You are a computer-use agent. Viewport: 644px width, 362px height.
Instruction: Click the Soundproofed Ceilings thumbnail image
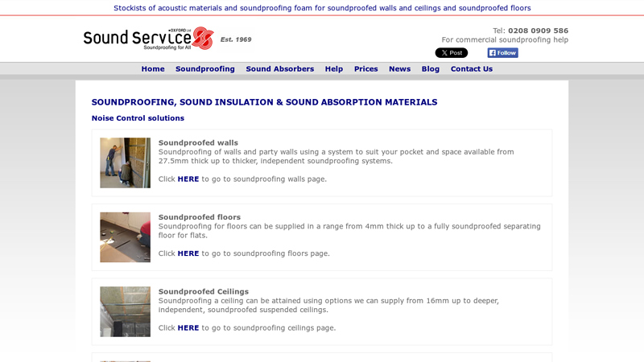pos(126,311)
